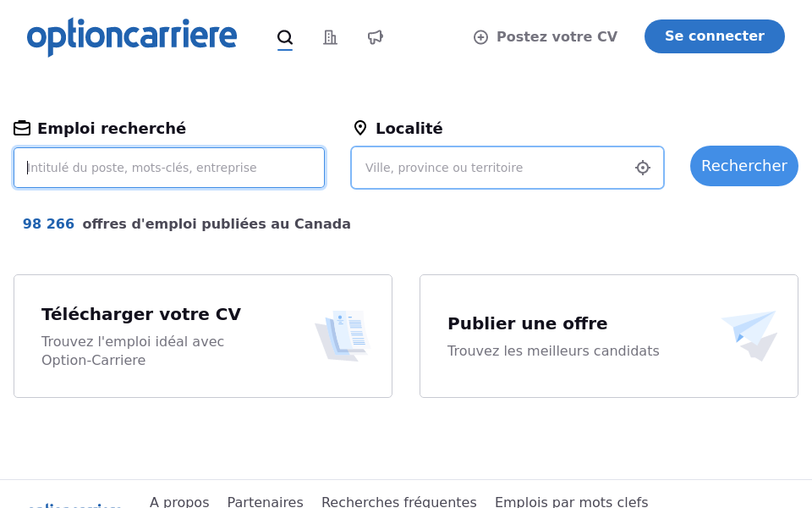Image resolution: width=812 pixels, height=508 pixels.
Task: Open A propos in footer
Action: (x=179, y=501)
